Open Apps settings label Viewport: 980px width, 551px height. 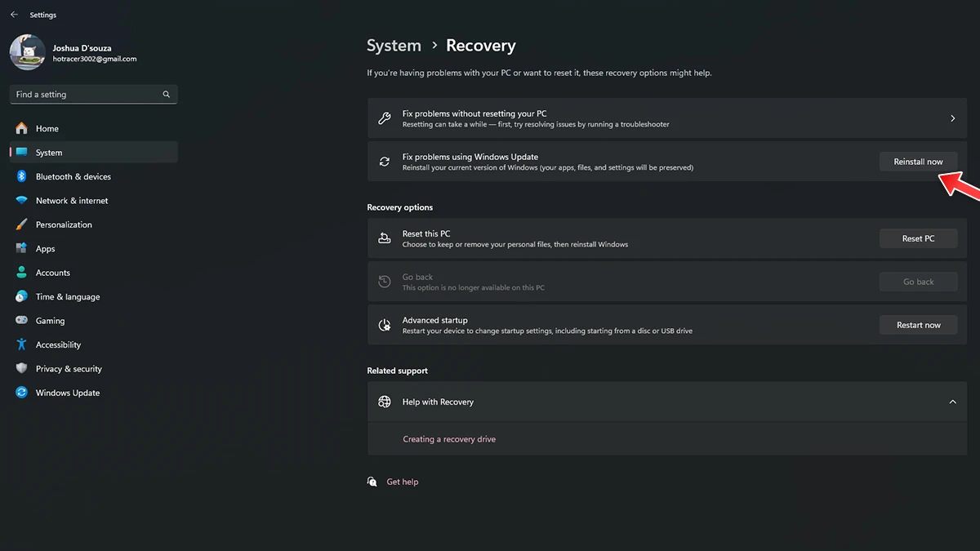click(46, 249)
